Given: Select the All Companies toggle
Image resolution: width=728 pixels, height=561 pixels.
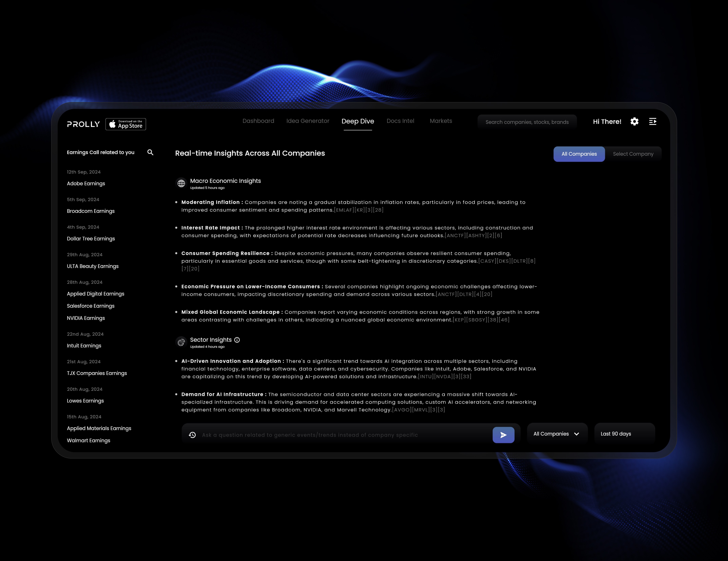Looking at the screenshot, I should point(579,154).
